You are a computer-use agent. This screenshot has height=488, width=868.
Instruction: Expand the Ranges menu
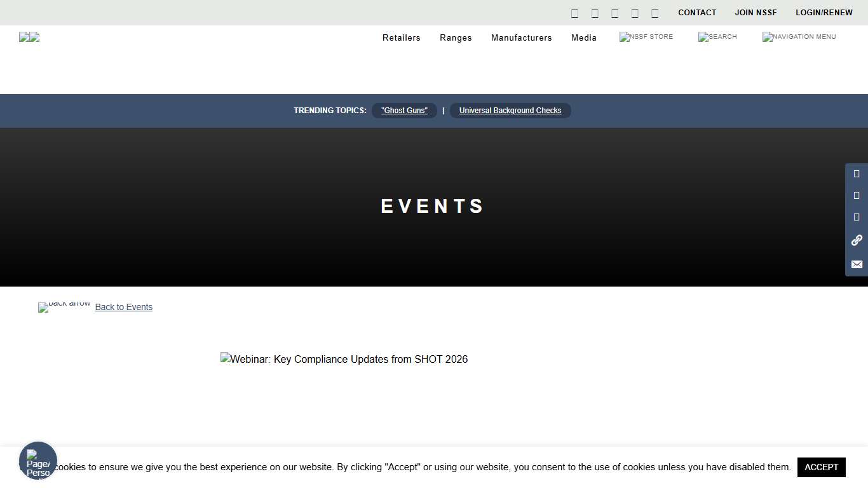[x=456, y=37]
